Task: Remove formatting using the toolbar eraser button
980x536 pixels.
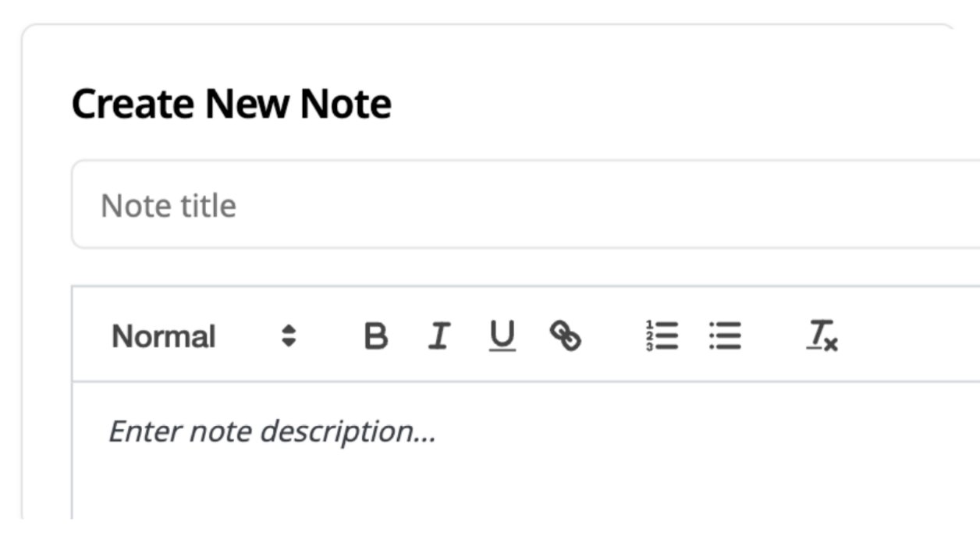Action: tap(822, 336)
